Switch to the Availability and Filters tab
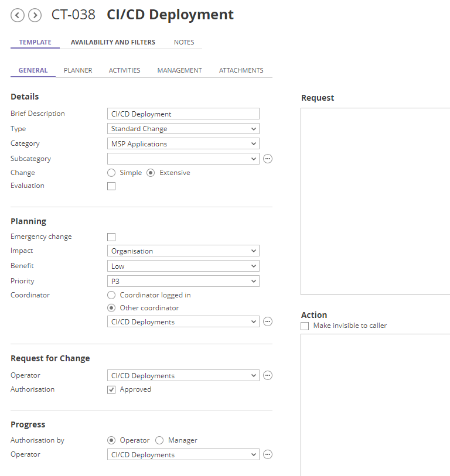 coord(113,42)
